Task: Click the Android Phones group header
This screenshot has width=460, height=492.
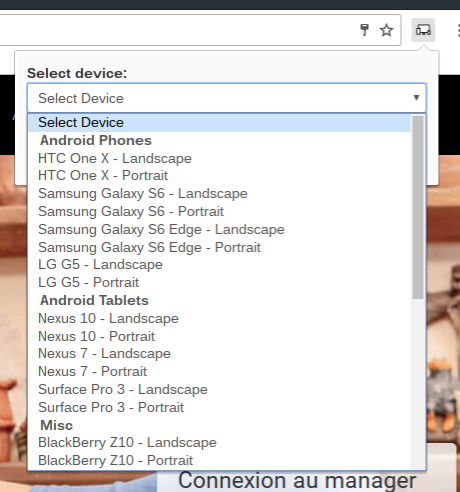Action: [x=96, y=140]
